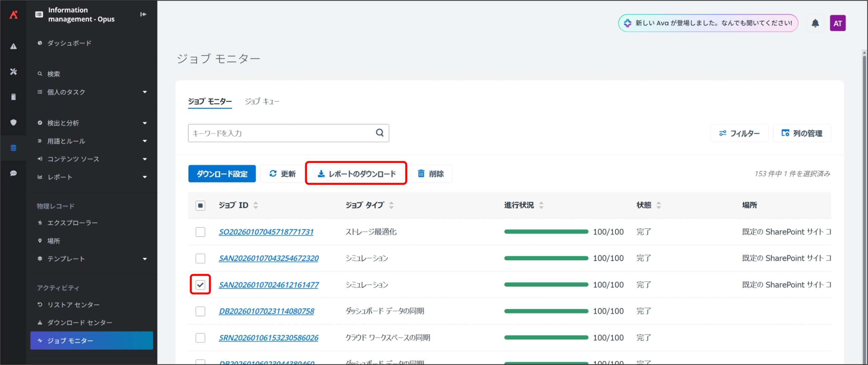
Task: Toggle the select-all header checkbox
Action: pos(200,205)
